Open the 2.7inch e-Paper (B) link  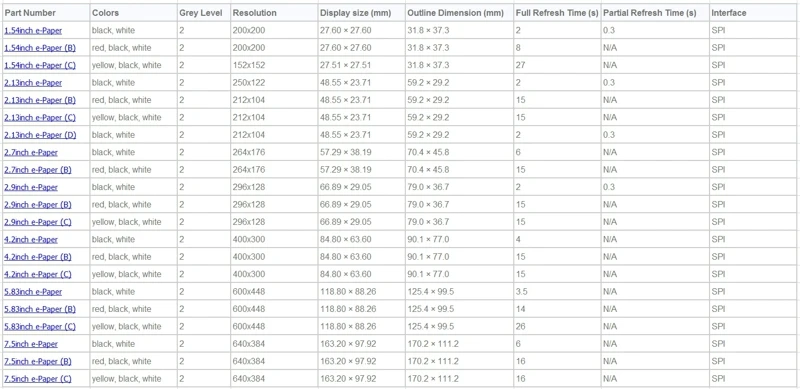pyautogui.click(x=38, y=169)
